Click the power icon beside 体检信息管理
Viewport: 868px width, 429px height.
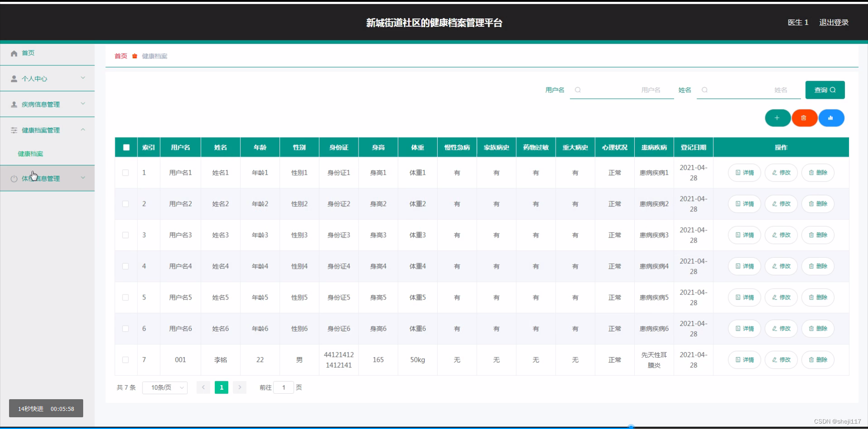(14, 178)
